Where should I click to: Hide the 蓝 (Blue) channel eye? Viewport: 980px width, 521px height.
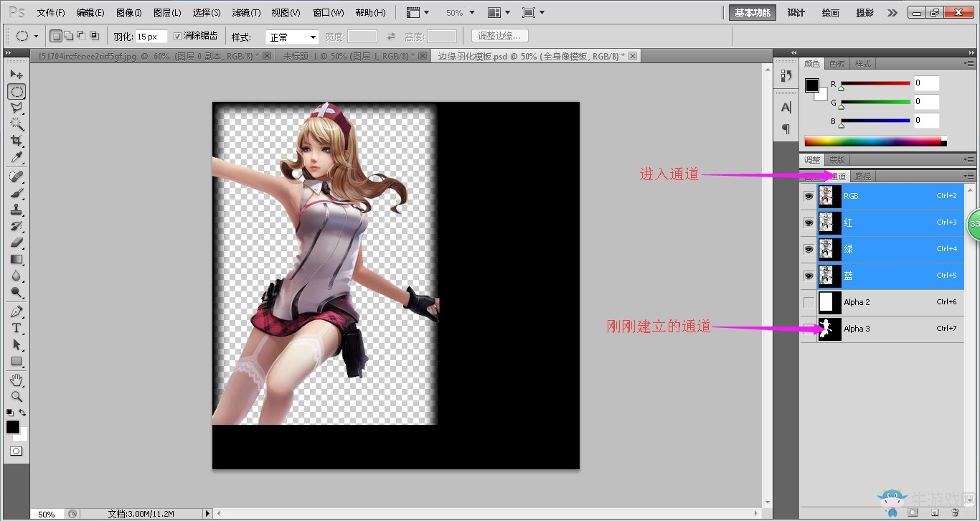tap(809, 276)
